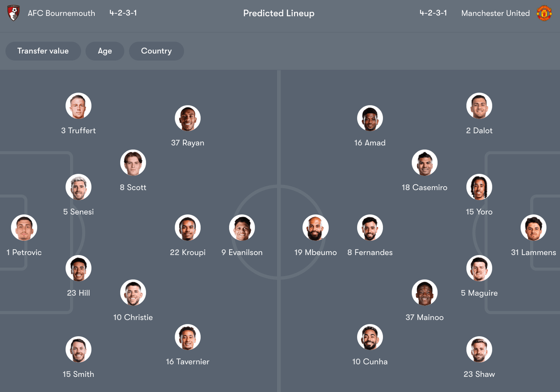
Task: Open Cunha's player portrait
Action: click(370, 337)
